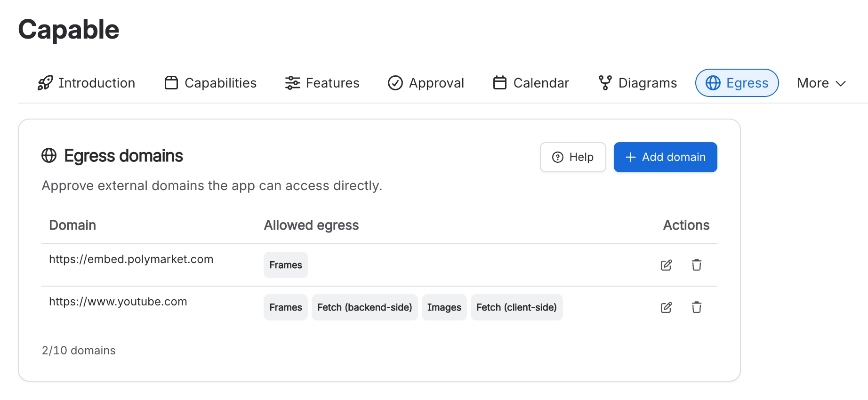Delete the www.youtube.com domain

click(697, 307)
